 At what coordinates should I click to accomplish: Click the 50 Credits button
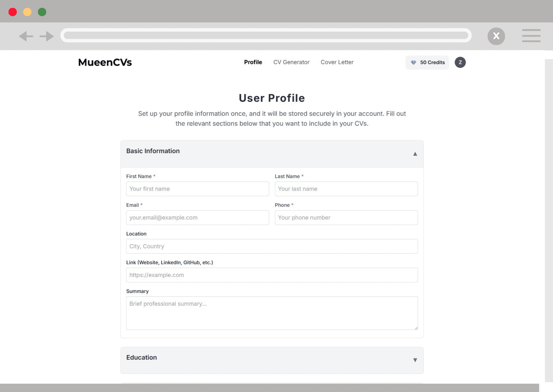tap(432, 63)
